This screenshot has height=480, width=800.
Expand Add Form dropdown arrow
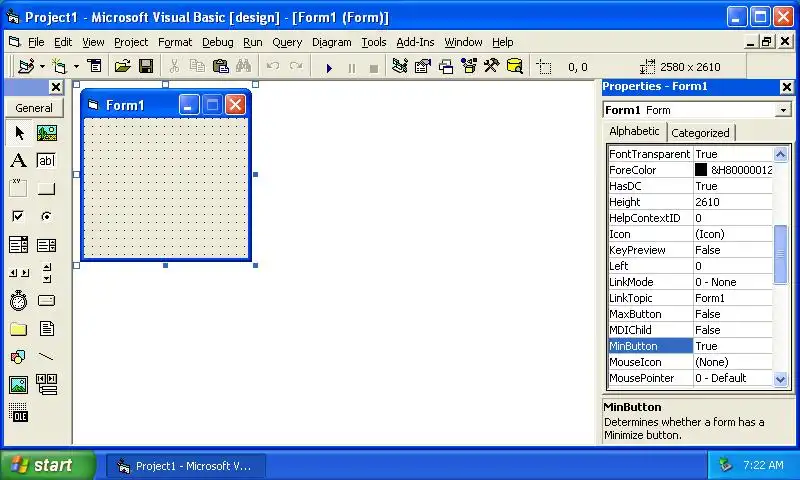[76, 66]
